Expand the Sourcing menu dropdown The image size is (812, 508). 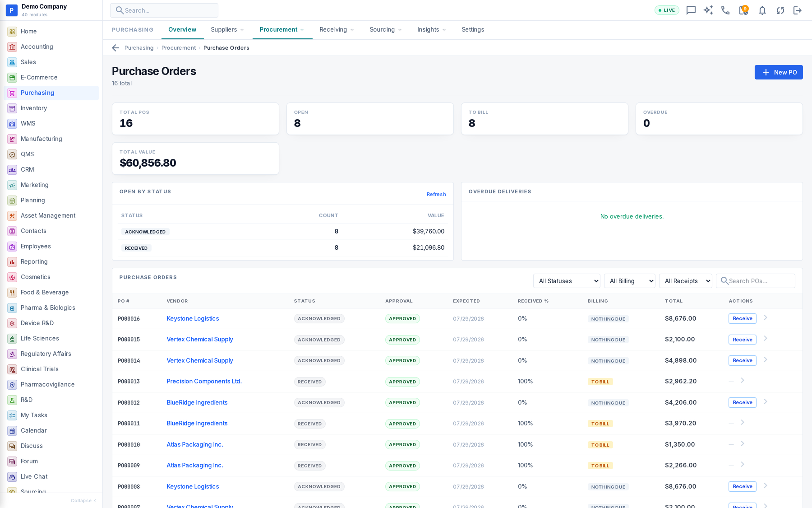[386, 30]
